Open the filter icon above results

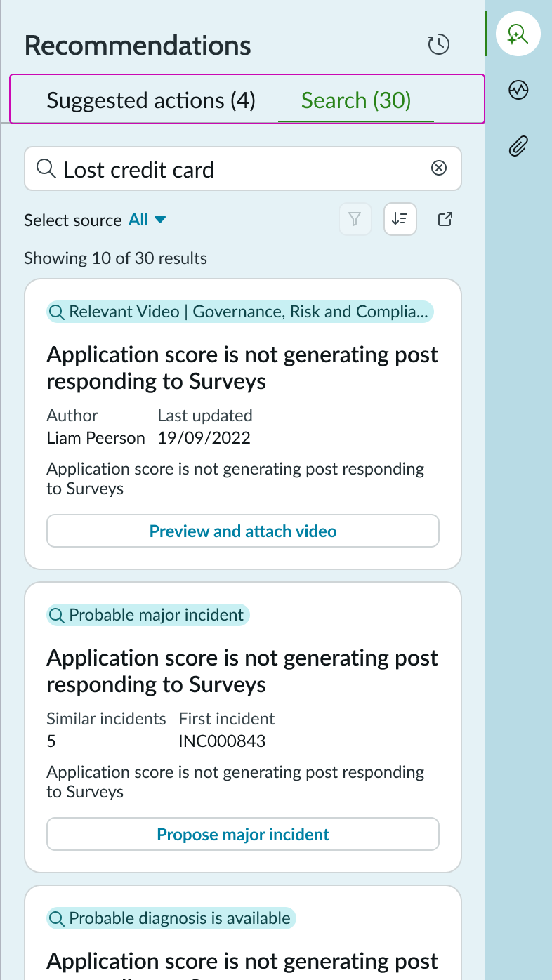355,219
